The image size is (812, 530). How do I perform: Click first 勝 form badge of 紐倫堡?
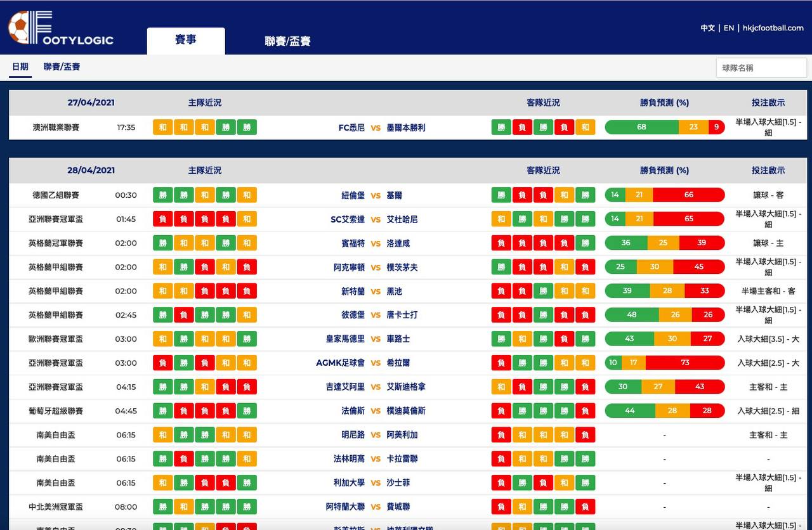coord(163,195)
